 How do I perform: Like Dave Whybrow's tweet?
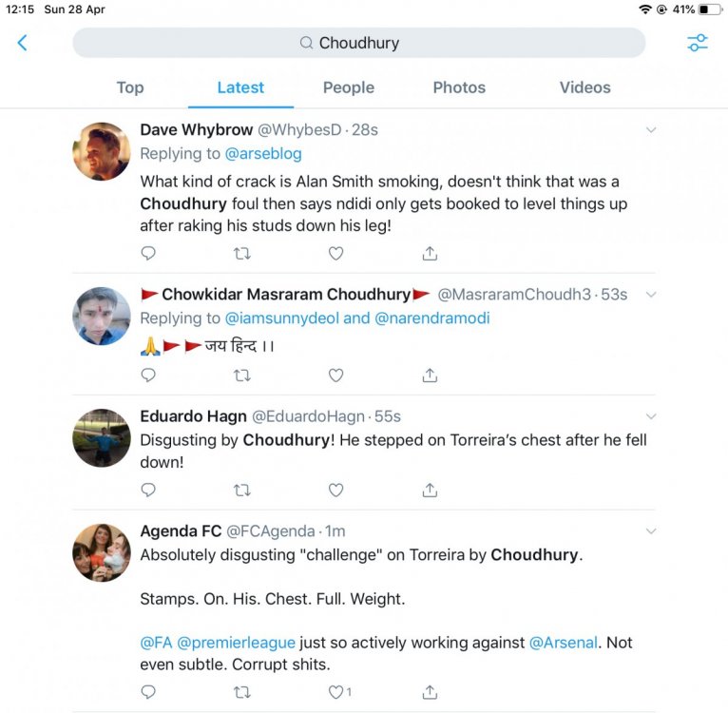coord(335,253)
